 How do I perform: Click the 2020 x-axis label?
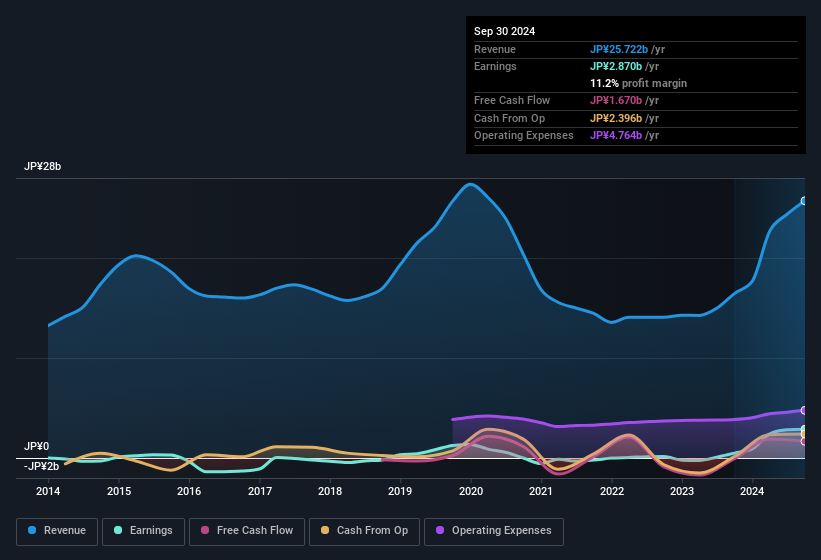[x=471, y=491]
